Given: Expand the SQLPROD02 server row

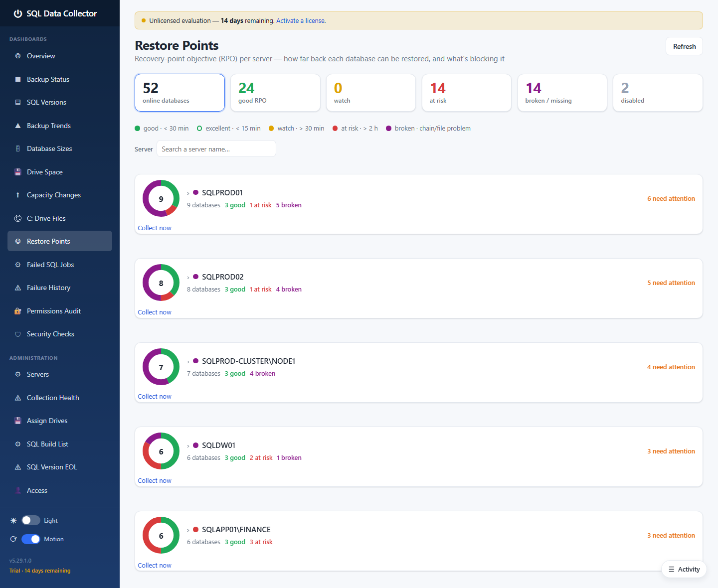Looking at the screenshot, I should pyautogui.click(x=188, y=277).
